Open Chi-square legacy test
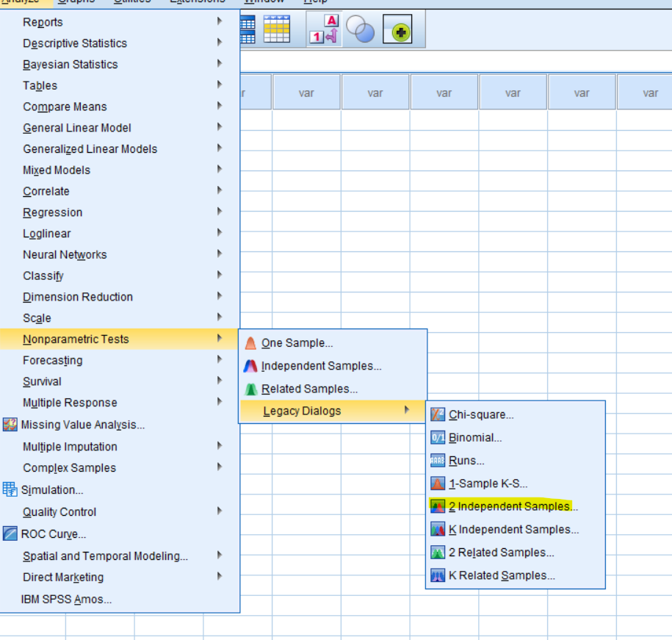Viewport: 672px width, 640px height. click(480, 414)
